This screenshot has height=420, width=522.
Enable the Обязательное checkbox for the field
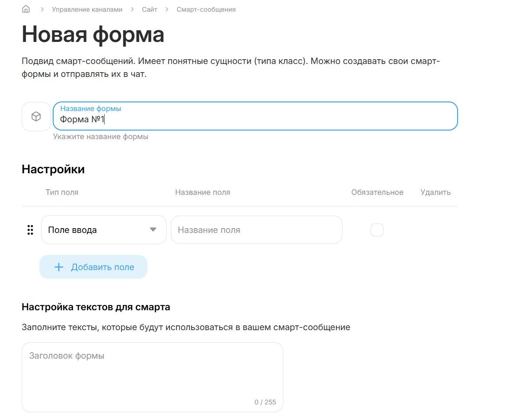click(x=377, y=230)
